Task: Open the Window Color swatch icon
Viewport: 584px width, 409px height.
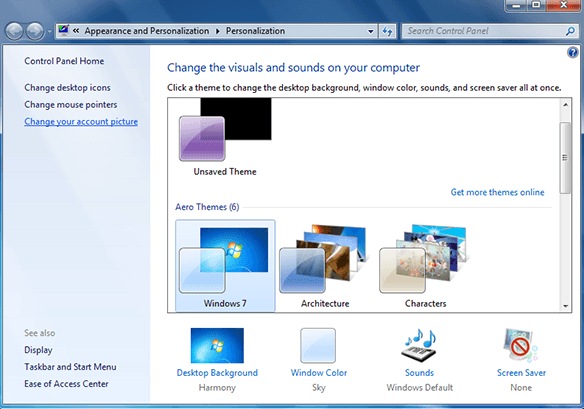Action: tap(318, 345)
